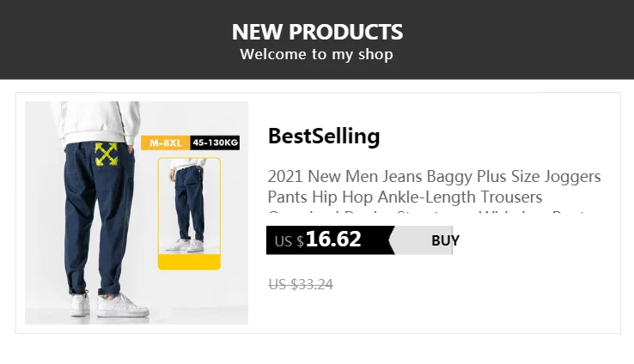The width and height of the screenshot is (634, 364).
Task: Click the NEW PRODUCTS header title
Action: click(317, 33)
